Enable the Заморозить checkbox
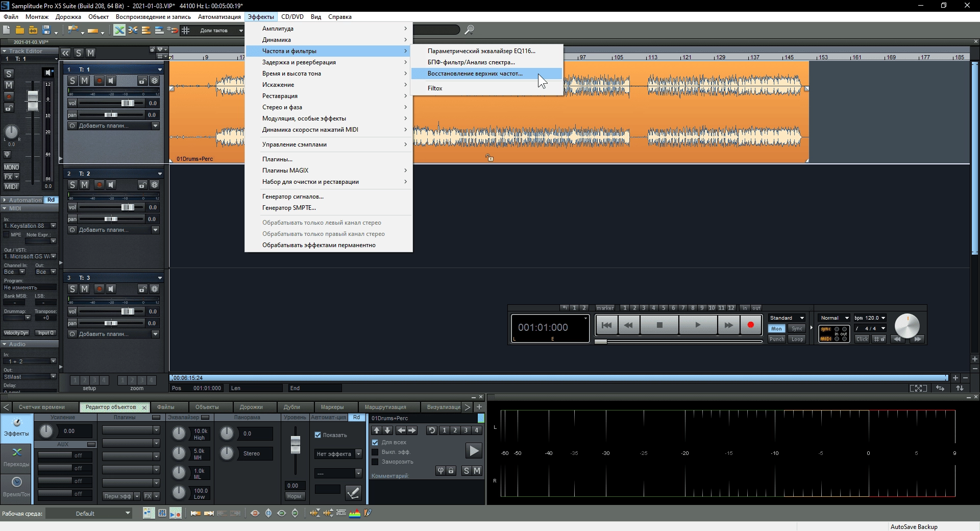Viewport: 980px width, 531px height. pos(375,462)
